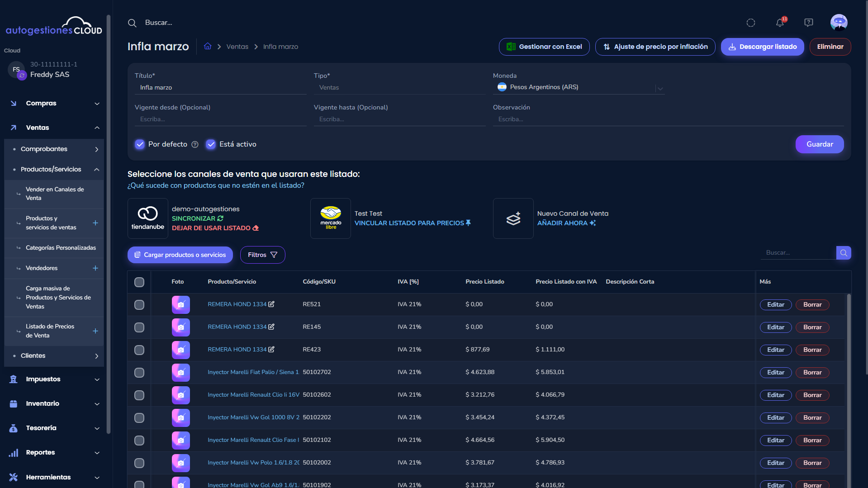Select checkbox for row RE145

139,327
